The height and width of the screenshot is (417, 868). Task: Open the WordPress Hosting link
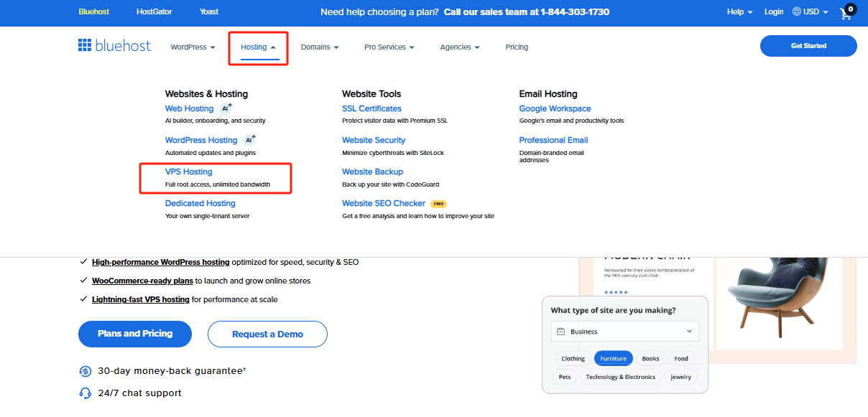(x=201, y=140)
